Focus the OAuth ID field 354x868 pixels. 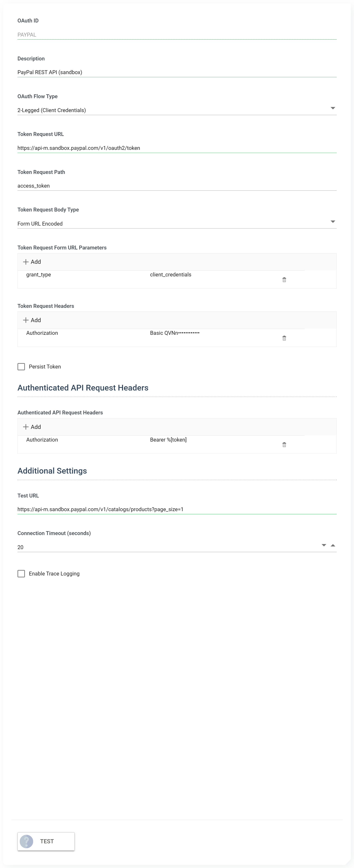click(x=177, y=35)
